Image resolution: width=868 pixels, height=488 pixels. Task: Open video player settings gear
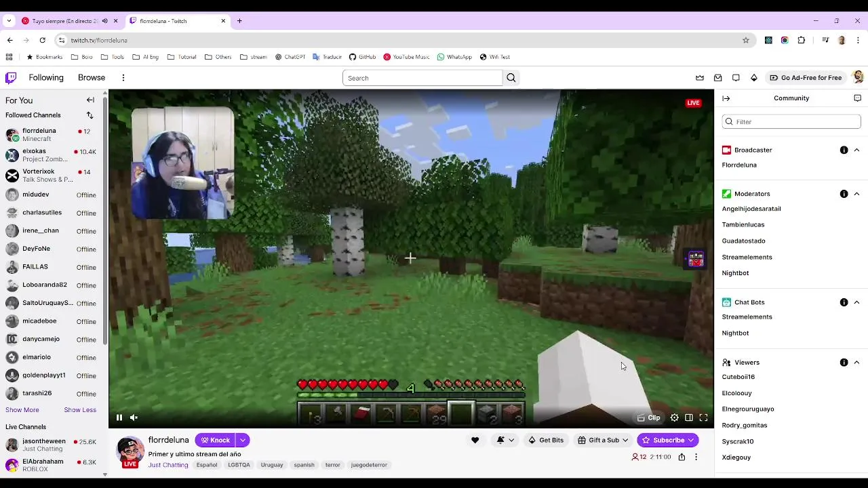tap(674, 418)
